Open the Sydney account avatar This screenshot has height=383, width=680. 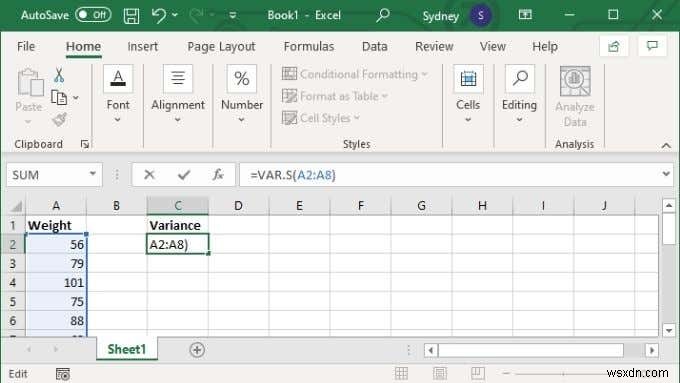click(x=481, y=16)
